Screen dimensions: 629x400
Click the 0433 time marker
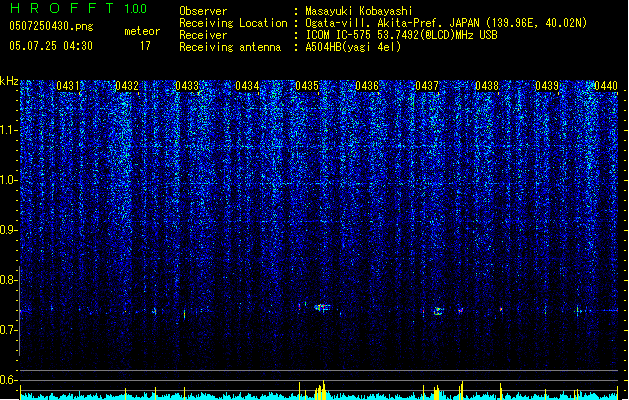coord(187,86)
